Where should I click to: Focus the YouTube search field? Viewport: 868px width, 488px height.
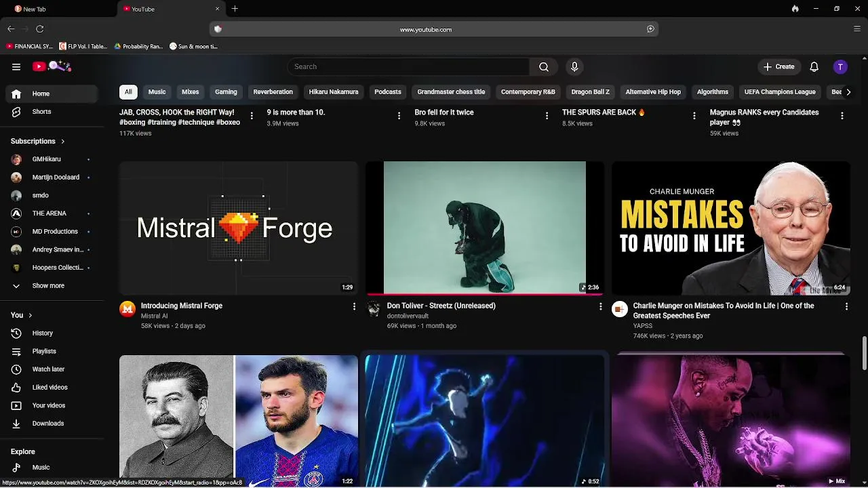[x=408, y=66]
